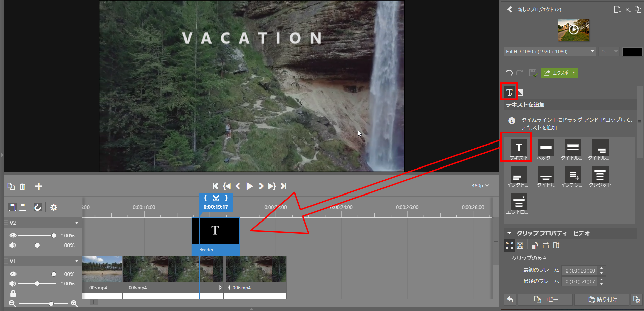Redo the last action

pos(520,73)
